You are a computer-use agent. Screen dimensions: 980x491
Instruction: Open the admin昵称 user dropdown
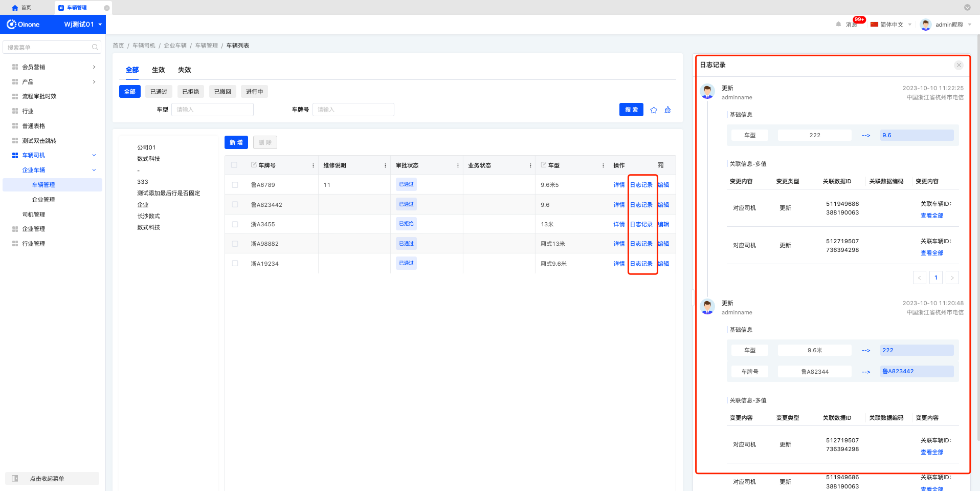pos(953,24)
